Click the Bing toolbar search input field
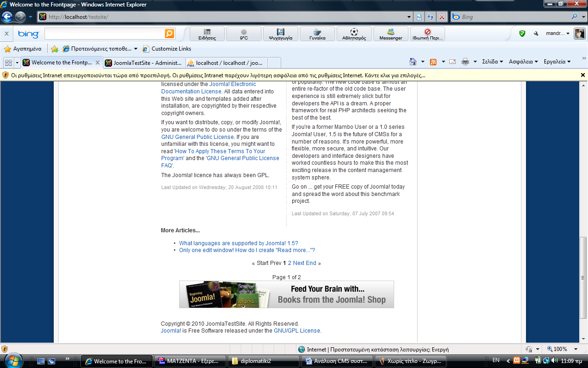Viewport: 588px width, 368px height. [105, 34]
